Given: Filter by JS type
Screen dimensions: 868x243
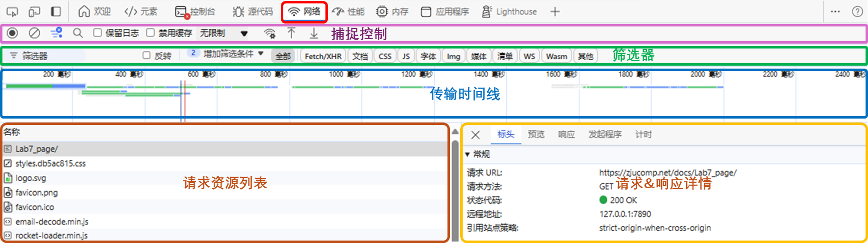Looking at the screenshot, I should tap(406, 56).
